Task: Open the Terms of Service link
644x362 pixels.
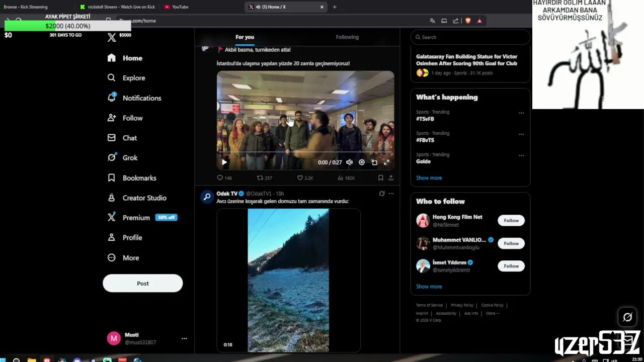Action: click(429, 305)
